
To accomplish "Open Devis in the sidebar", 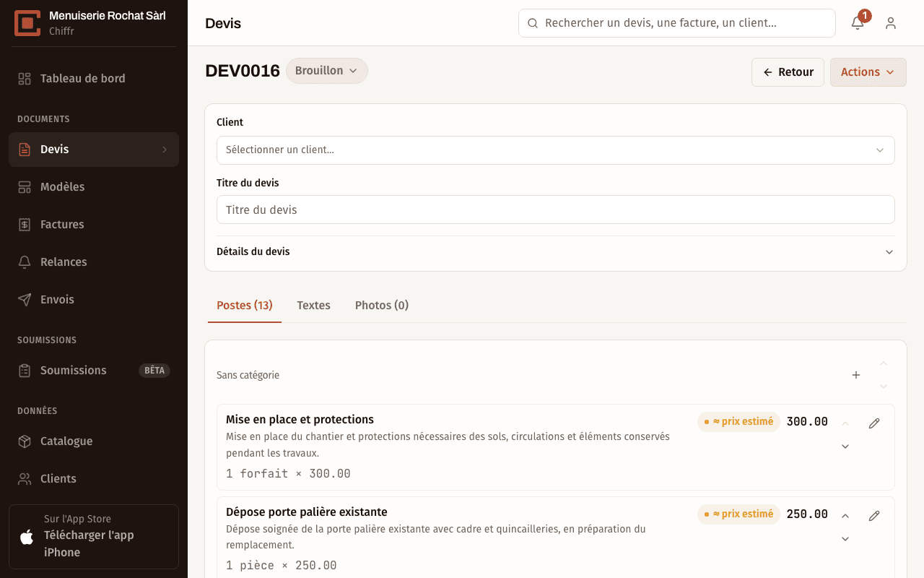I will pyautogui.click(x=94, y=150).
